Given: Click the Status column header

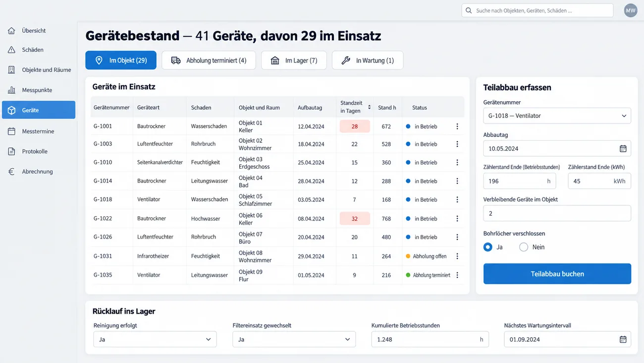Looking at the screenshot, I should 420,108.
